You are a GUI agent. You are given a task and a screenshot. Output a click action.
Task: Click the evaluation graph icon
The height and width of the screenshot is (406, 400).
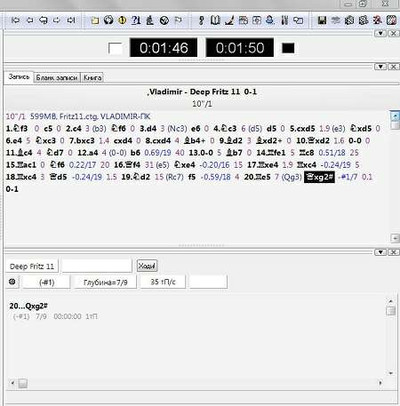click(229, 21)
